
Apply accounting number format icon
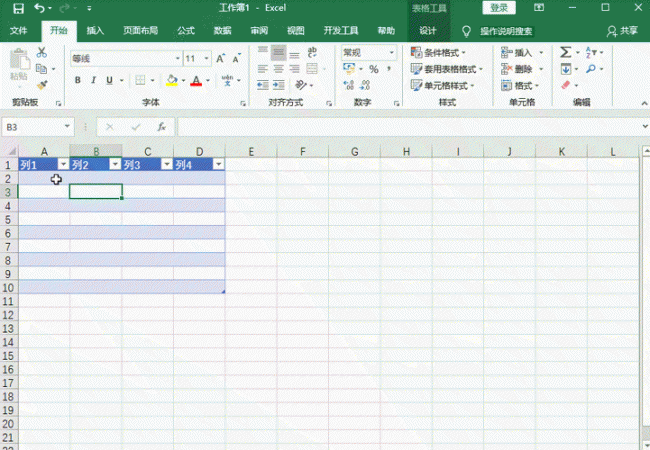click(x=349, y=69)
